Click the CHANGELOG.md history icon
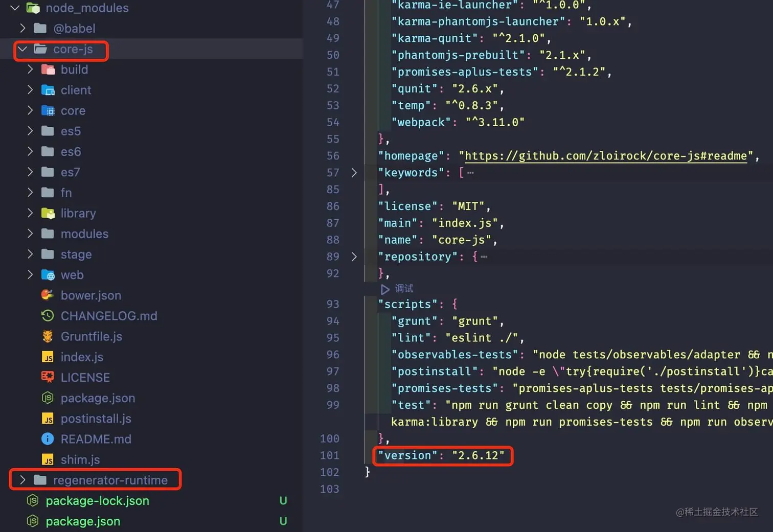 coord(48,316)
